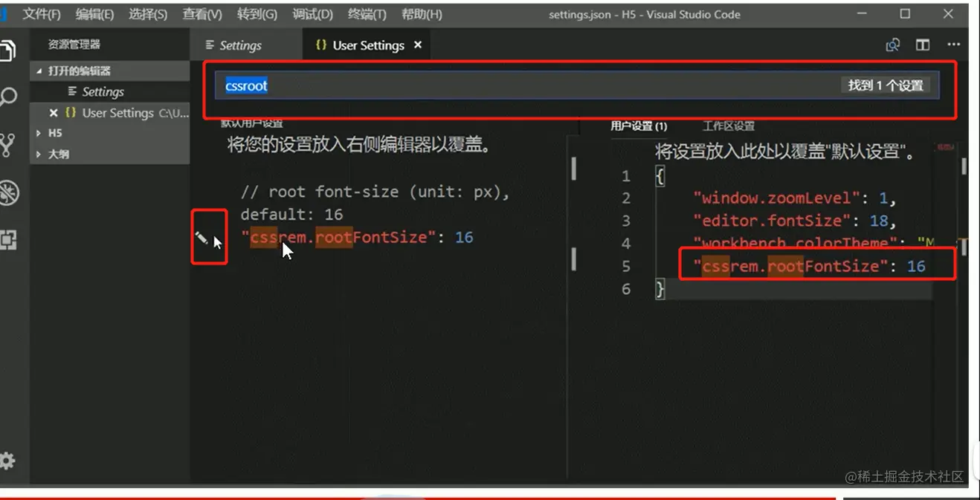Open the Source Control activity icon
Image resolution: width=980 pixels, height=500 pixels.
coord(7,145)
